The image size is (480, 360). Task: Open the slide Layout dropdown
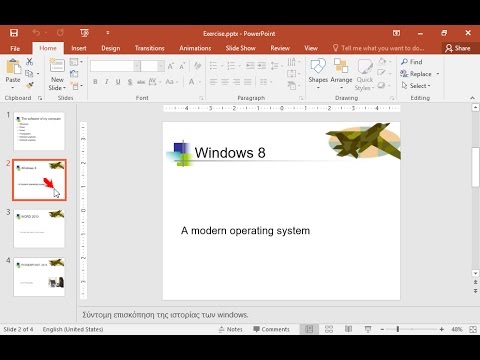tap(76, 62)
